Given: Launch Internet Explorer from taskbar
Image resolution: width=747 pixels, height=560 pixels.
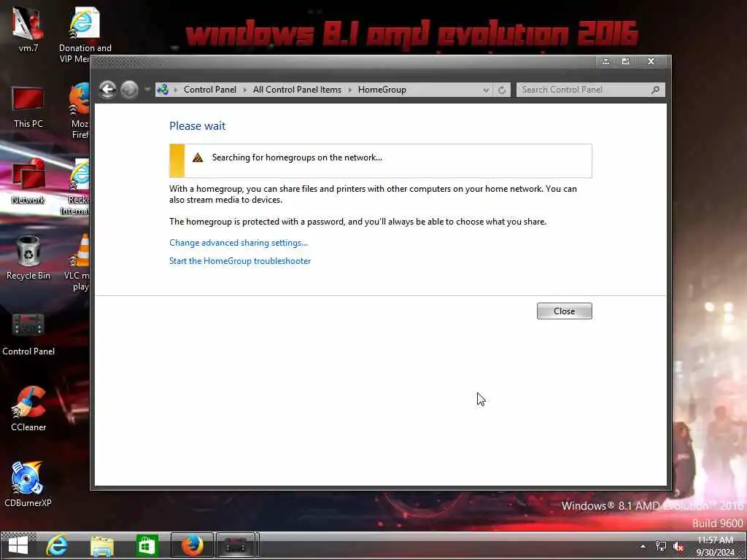Looking at the screenshot, I should tap(57, 545).
